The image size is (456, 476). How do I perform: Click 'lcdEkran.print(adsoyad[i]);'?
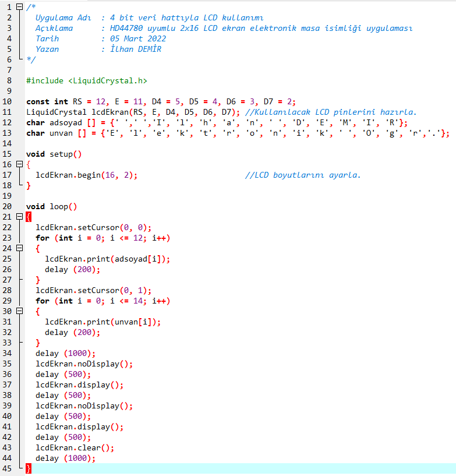coord(107,259)
